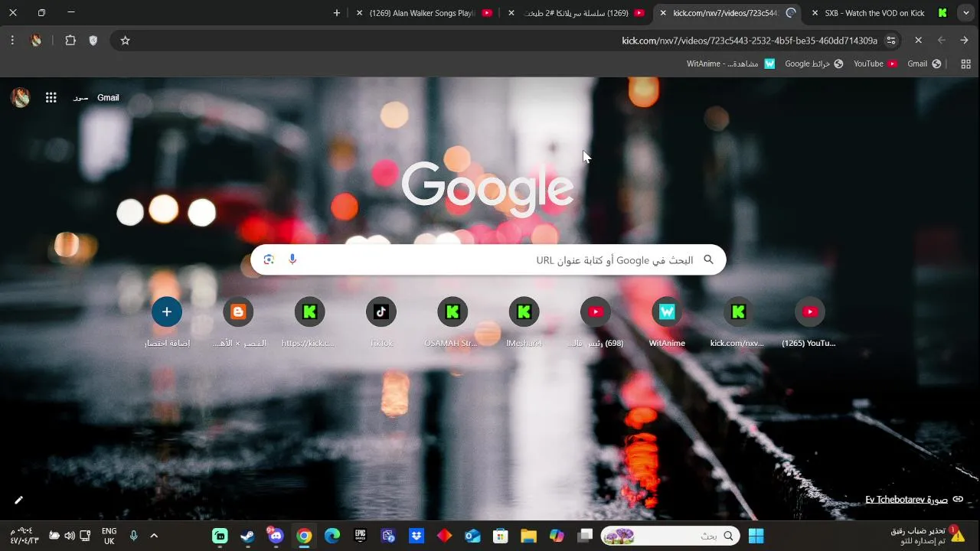Open the Chrome three-dot menu
Screen dimensions: 980x551
12,41
